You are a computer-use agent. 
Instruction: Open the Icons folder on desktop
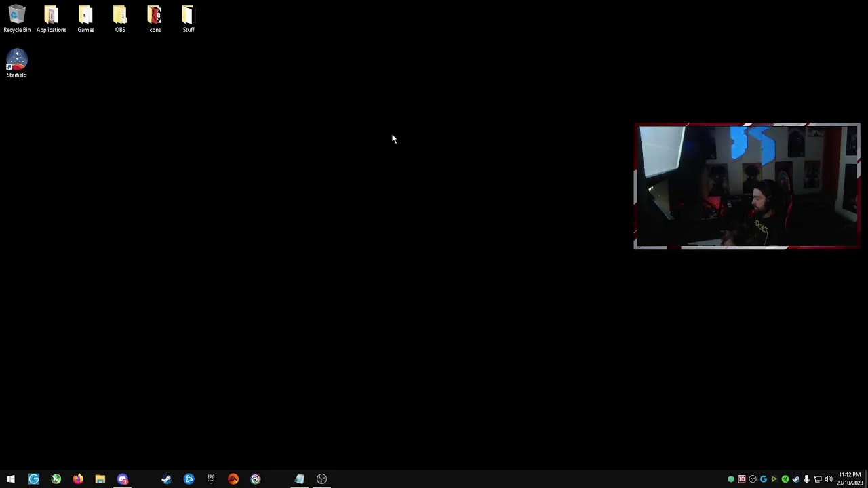click(155, 19)
